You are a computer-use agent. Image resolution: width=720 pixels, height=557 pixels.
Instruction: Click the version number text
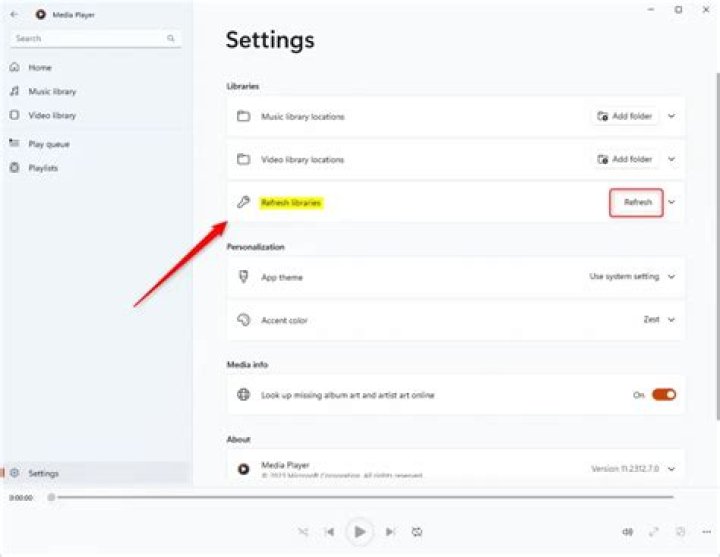[625, 469]
